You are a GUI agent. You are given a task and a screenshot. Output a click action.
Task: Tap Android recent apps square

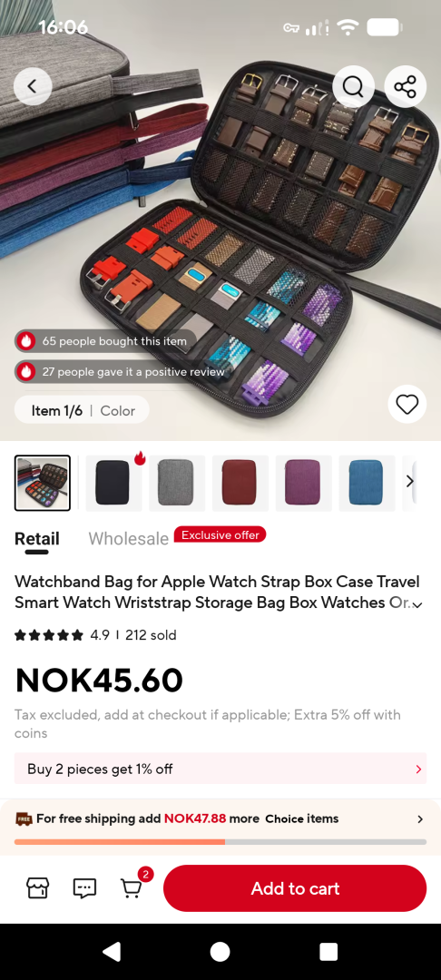tap(328, 951)
